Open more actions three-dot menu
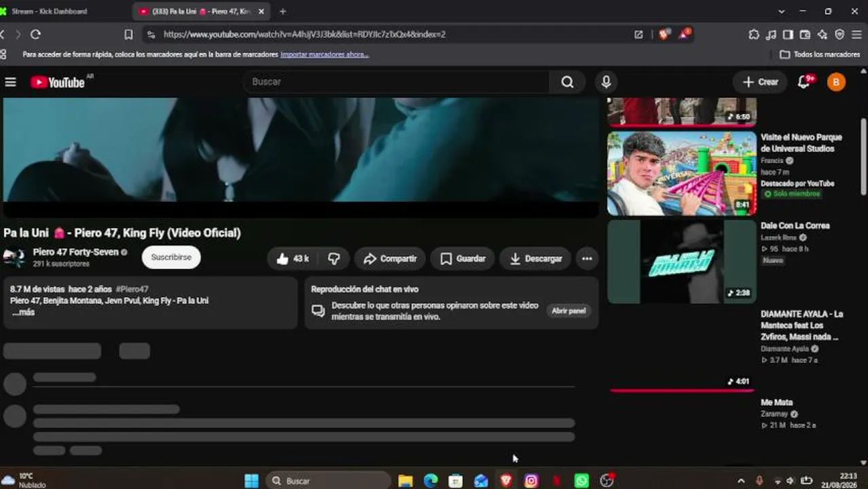The width and height of the screenshot is (868, 489). tap(587, 259)
